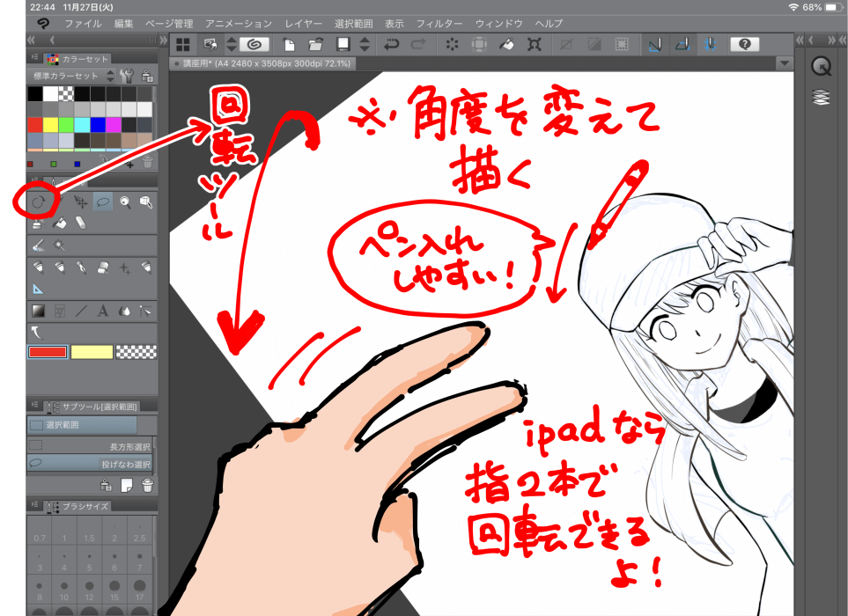The width and height of the screenshot is (848, 616).
Task: Select the move layer tool with arrows
Action: tap(81, 202)
